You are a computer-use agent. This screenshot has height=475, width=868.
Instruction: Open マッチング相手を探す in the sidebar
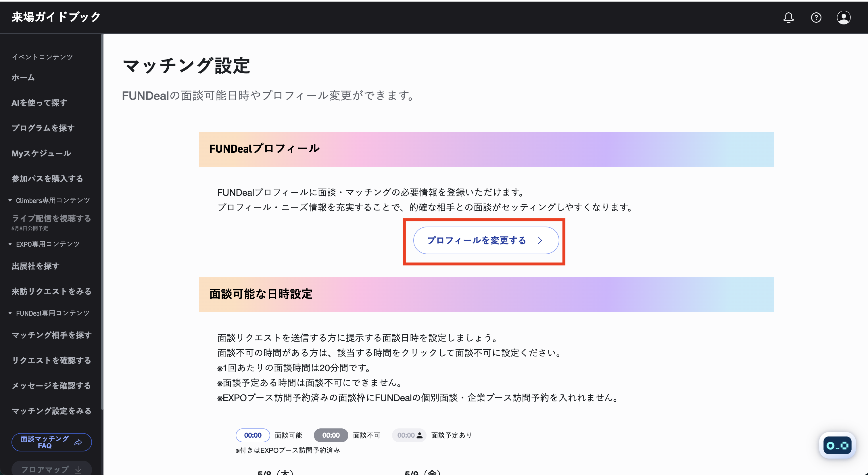point(51,335)
